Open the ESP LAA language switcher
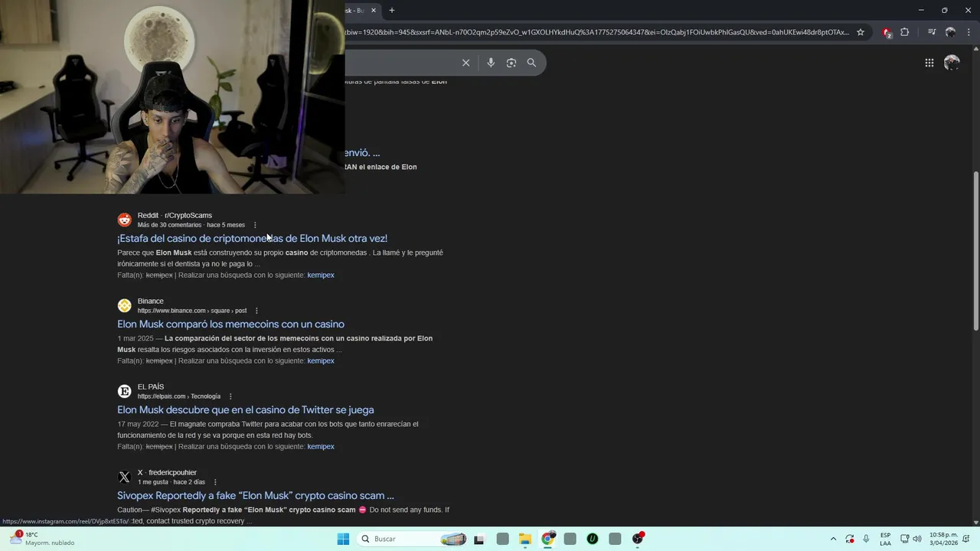This screenshot has height=551, width=980. (885, 539)
